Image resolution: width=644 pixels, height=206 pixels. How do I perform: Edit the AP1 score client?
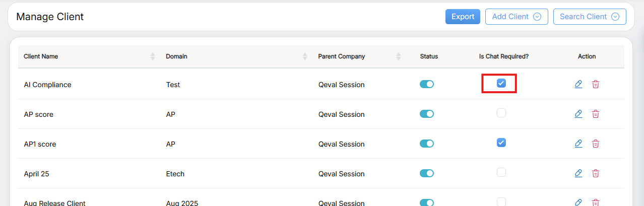click(x=578, y=144)
